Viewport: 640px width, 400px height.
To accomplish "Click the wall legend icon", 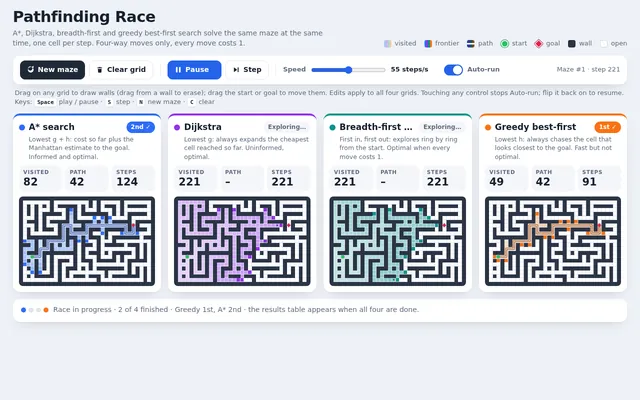I will point(572,44).
